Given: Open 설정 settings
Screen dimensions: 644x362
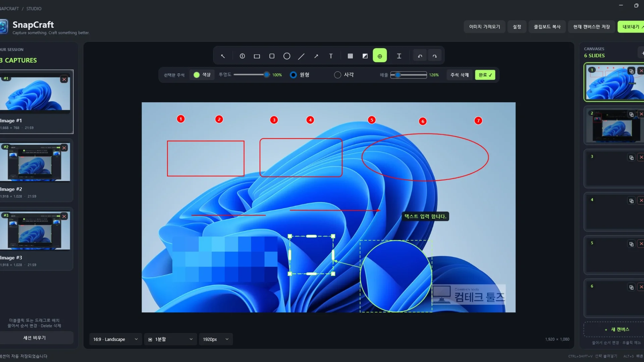Looking at the screenshot, I should click(517, 27).
